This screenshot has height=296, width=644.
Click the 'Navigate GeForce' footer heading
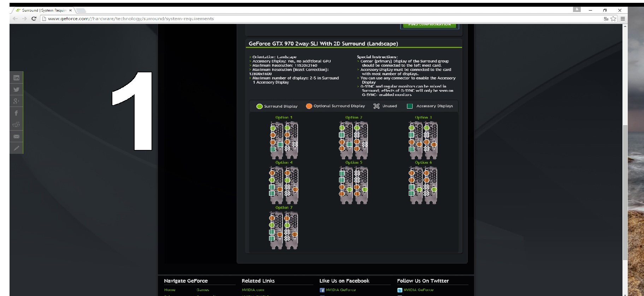coord(186,281)
